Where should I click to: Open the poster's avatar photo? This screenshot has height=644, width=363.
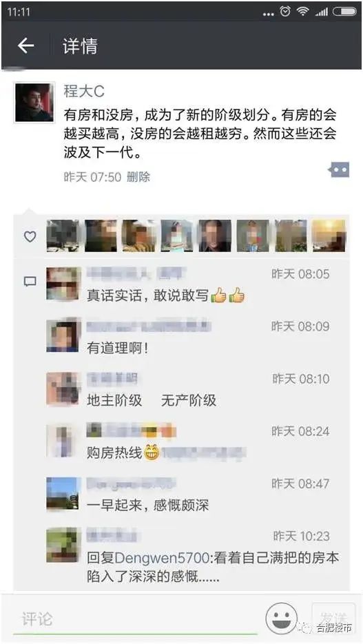pos(34,102)
